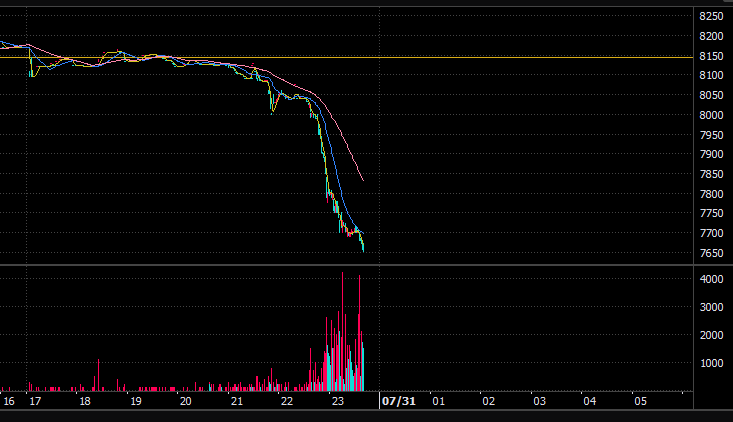Screen dimensions: 733x422
Task: Select hour 16 on time axis
Action: coord(9,401)
